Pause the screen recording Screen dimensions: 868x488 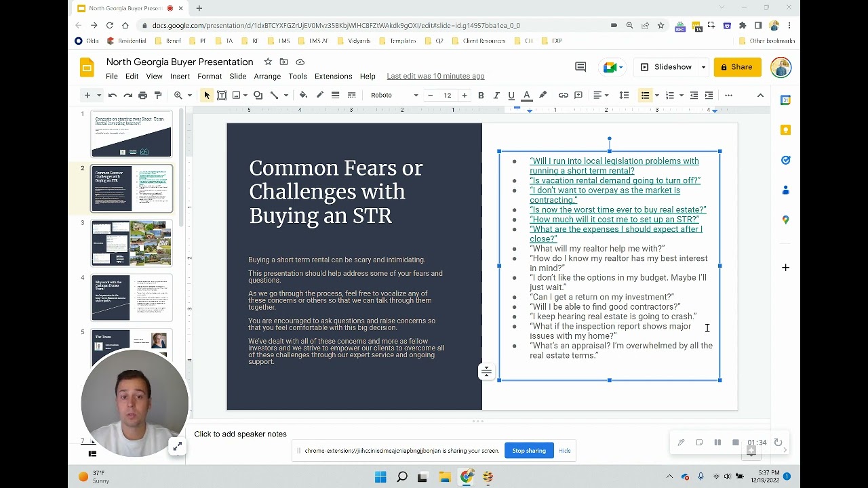click(717, 443)
